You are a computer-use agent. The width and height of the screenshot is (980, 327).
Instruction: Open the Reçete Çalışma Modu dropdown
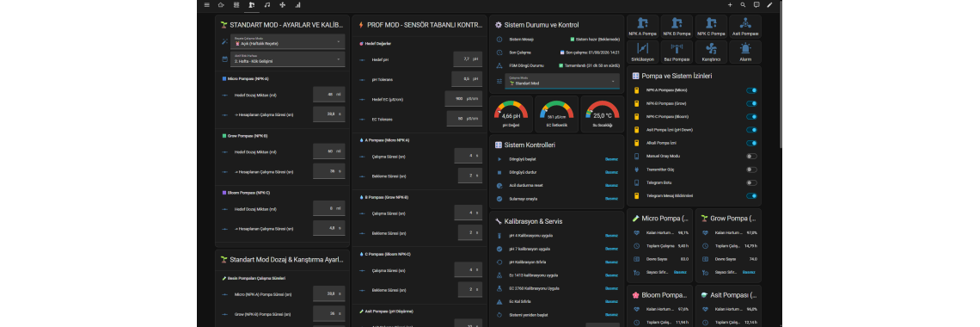pos(287,41)
